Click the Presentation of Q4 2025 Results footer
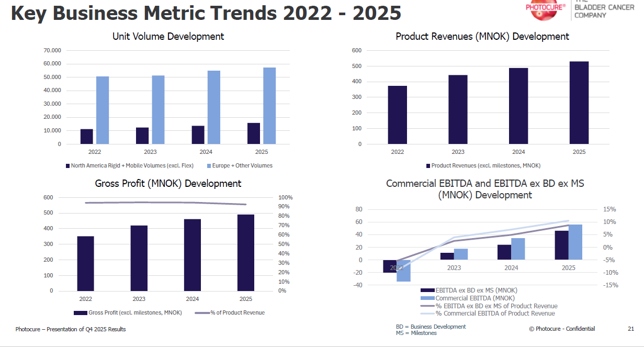 [71, 329]
